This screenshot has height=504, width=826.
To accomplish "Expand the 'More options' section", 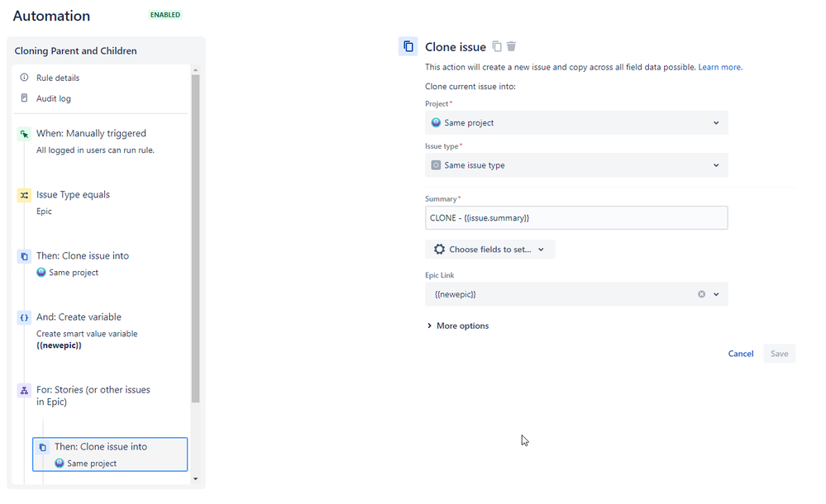I will coord(458,326).
